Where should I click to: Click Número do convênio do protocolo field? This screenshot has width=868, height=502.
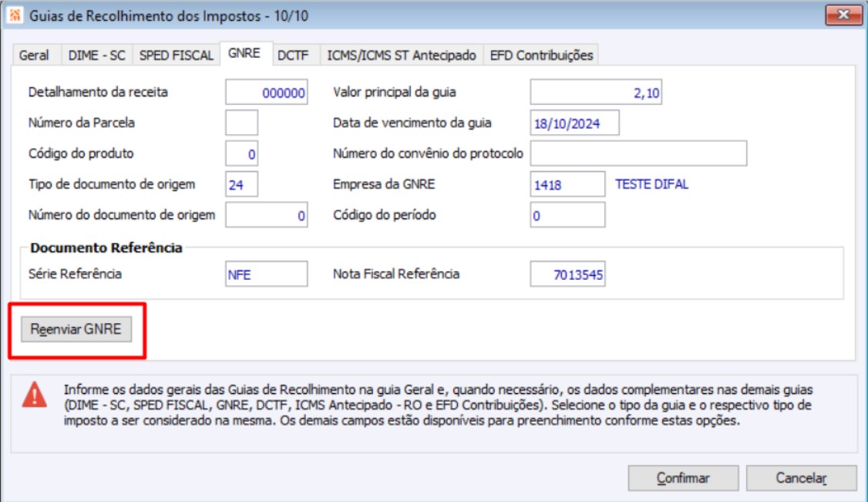[x=638, y=154]
